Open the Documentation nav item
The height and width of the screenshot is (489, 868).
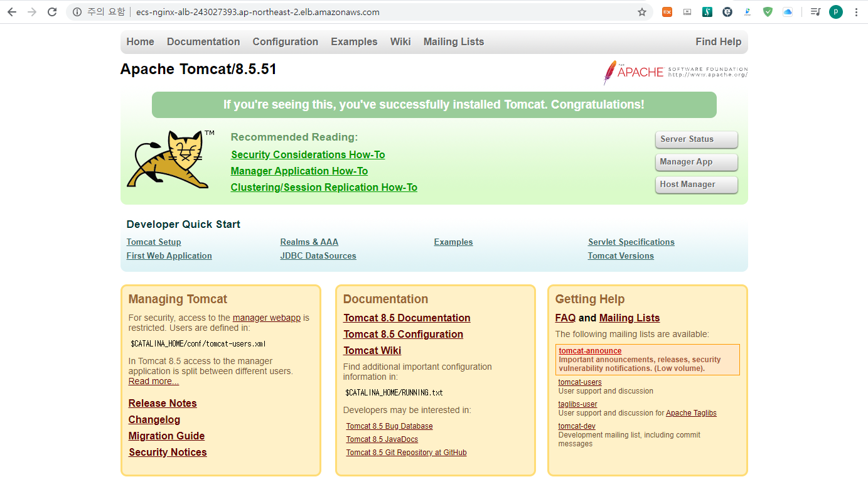point(203,42)
